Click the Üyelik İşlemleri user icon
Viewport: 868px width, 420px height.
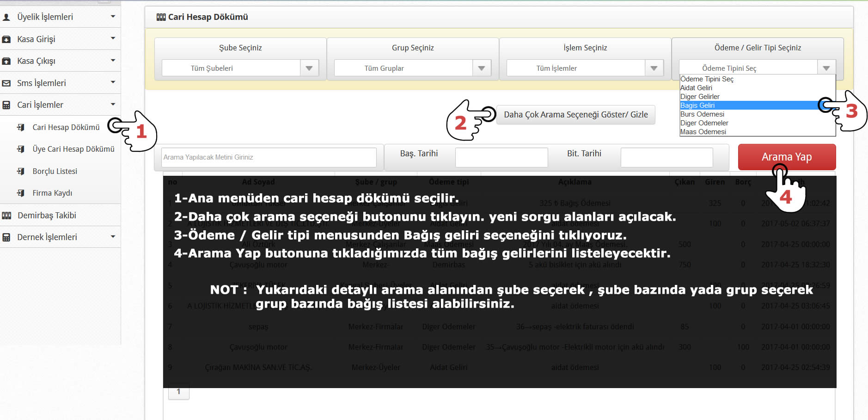[x=6, y=17]
